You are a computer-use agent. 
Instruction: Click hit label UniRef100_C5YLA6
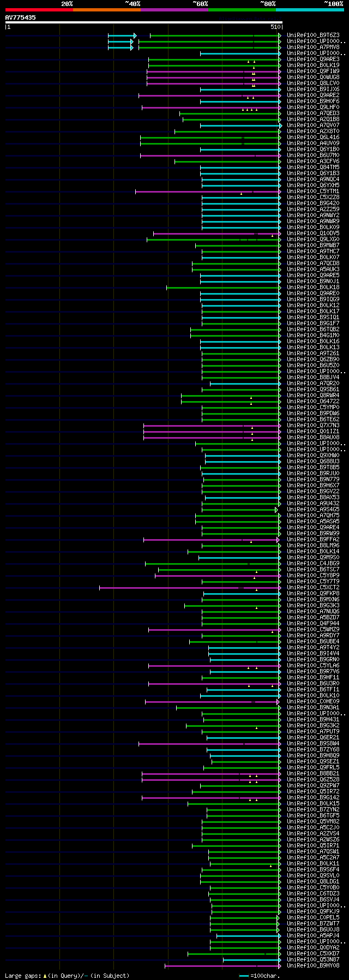click(x=313, y=666)
